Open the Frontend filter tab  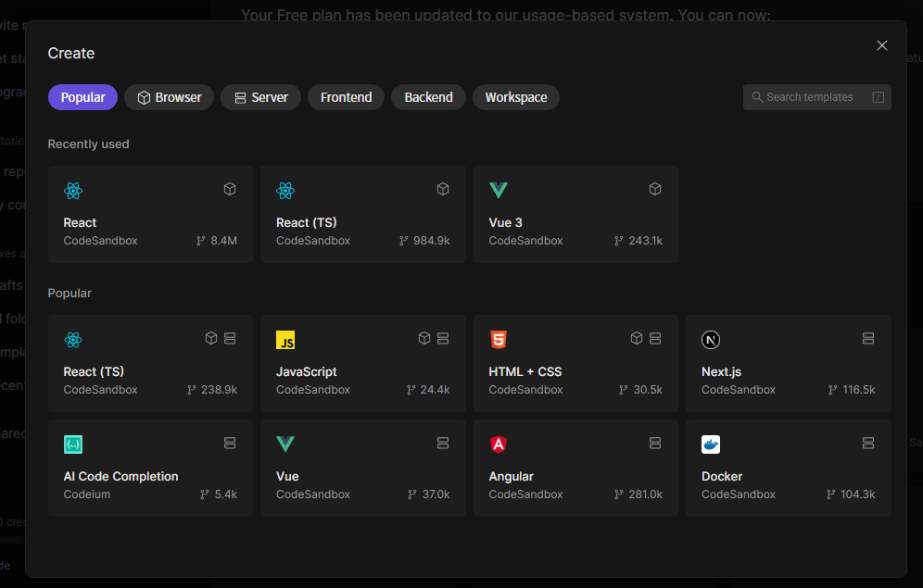pos(347,97)
